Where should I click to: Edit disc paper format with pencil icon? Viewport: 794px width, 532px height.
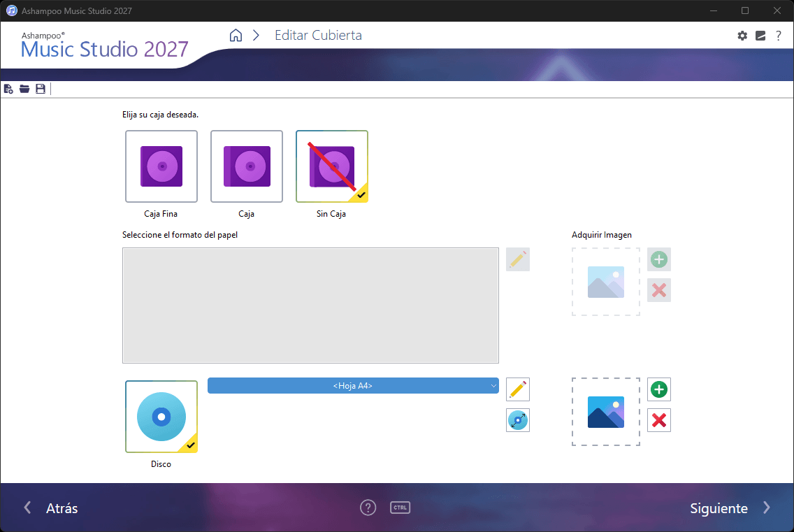[517, 389]
